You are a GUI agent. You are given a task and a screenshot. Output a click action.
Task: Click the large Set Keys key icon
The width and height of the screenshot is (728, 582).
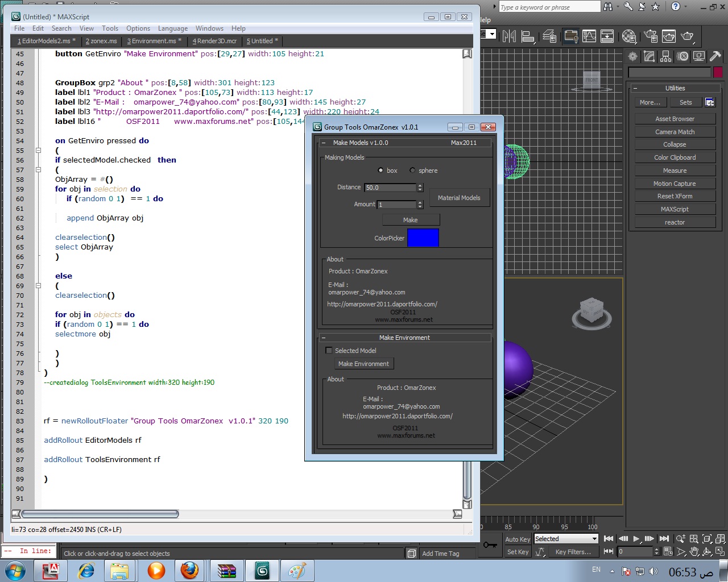[490, 545]
